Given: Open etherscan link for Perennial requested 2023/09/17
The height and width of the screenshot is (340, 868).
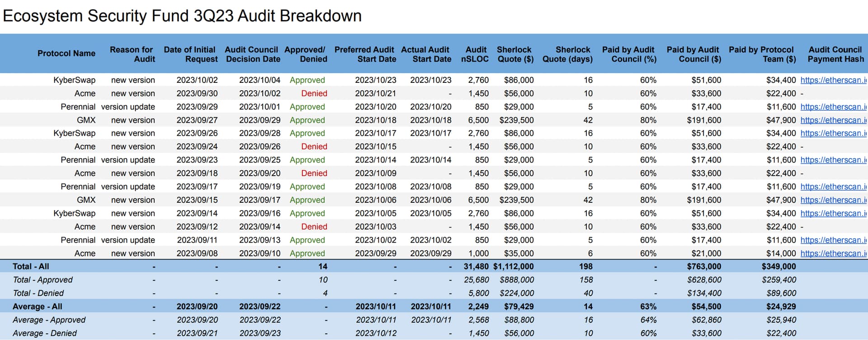Looking at the screenshot, I should pyautogui.click(x=834, y=187).
